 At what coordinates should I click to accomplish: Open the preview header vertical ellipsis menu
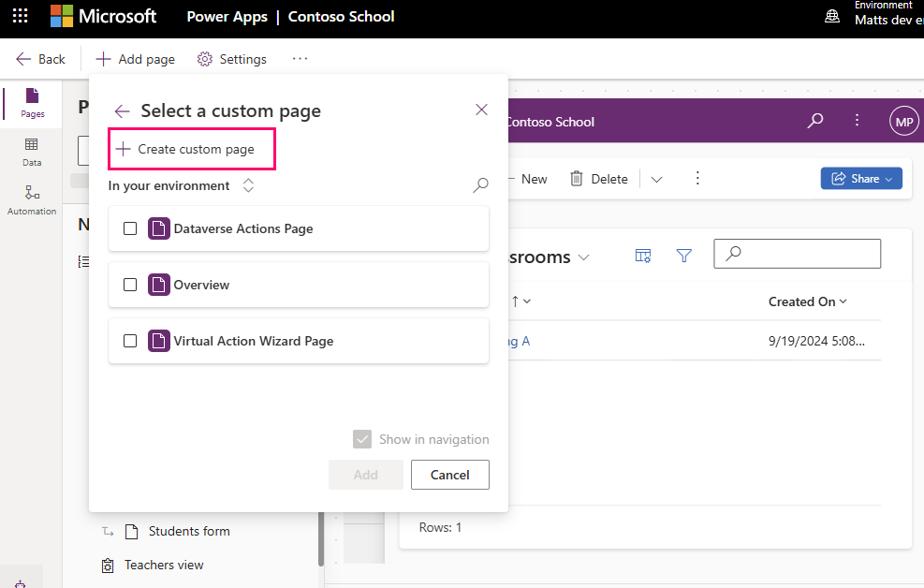coord(857,120)
